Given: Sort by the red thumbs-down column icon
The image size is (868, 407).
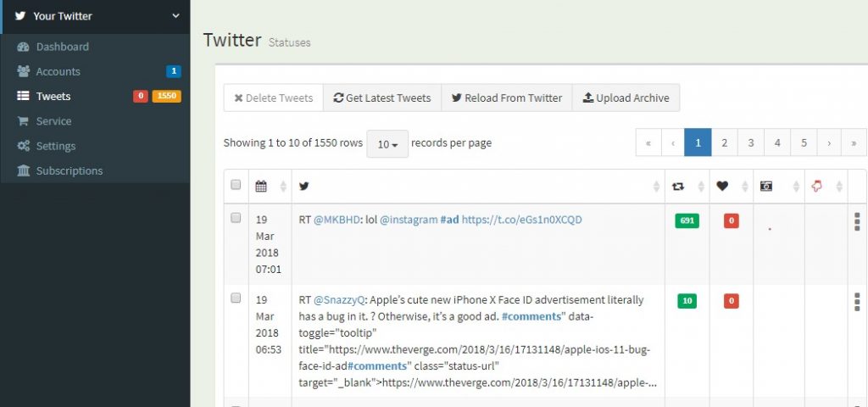Looking at the screenshot, I should pyautogui.click(x=816, y=187).
